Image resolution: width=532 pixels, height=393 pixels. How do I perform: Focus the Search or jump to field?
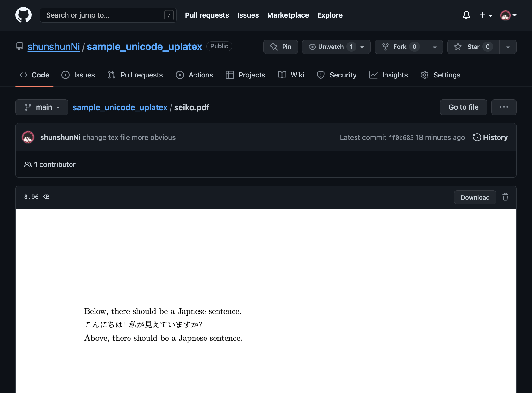coord(108,15)
